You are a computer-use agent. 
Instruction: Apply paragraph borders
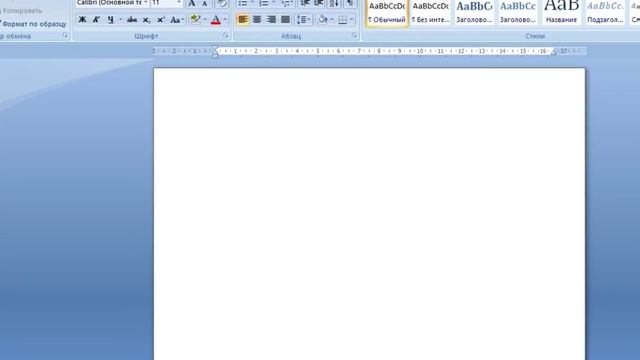343,20
